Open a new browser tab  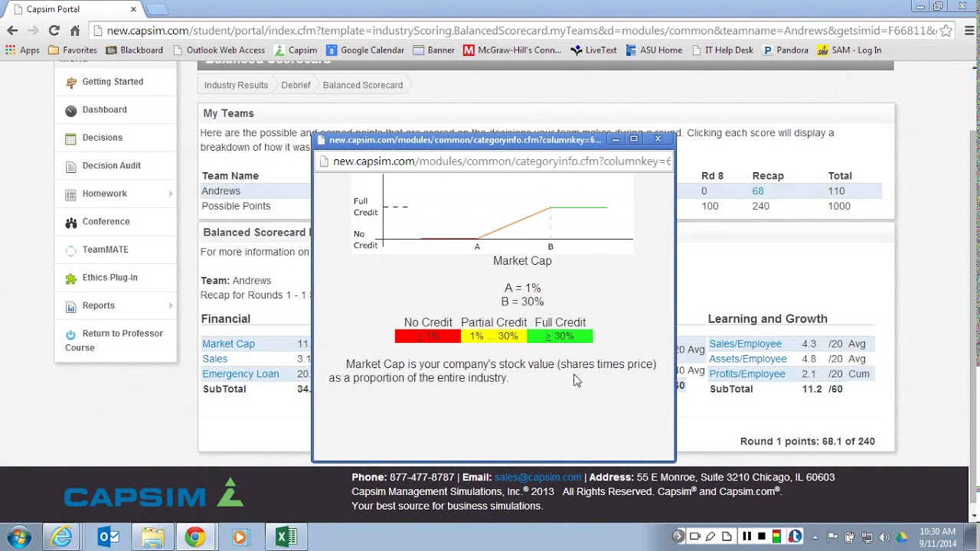pyautogui.click(x=156, y=9)
